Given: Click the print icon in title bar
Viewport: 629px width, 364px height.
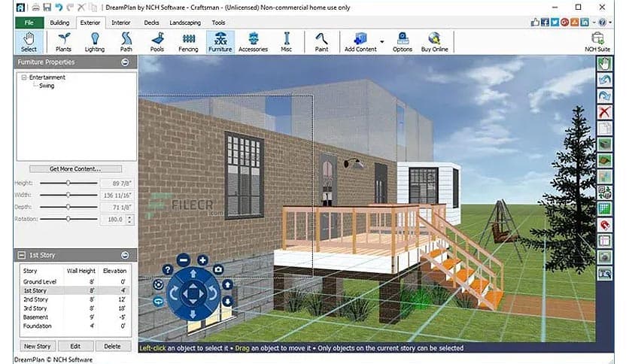Looking at the screenshot, I should click(x=35, y=8).
